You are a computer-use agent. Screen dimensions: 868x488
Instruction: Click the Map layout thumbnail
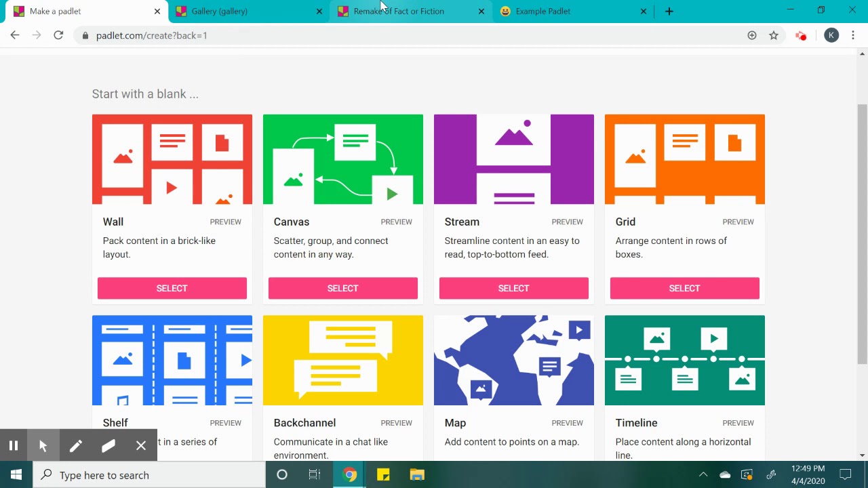coord(514,360)
